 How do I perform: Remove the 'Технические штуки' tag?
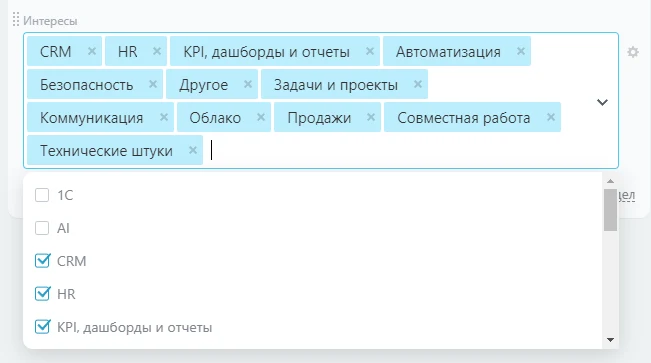click(x=193, y=150)
